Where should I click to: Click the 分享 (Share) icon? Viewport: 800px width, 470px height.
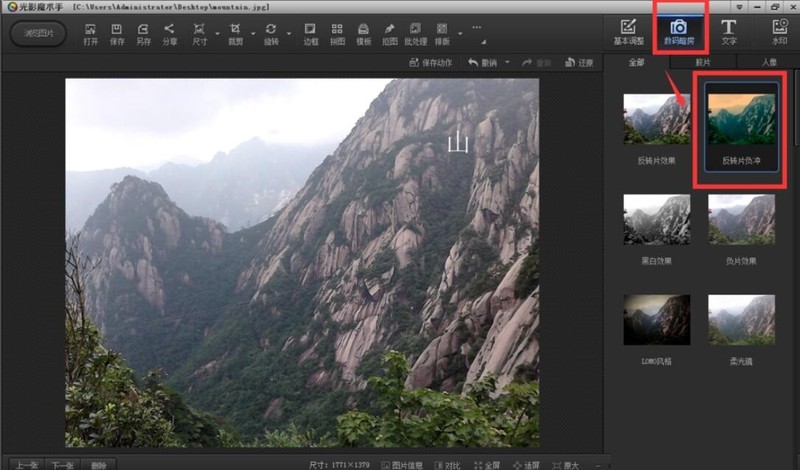pos(169,33)
